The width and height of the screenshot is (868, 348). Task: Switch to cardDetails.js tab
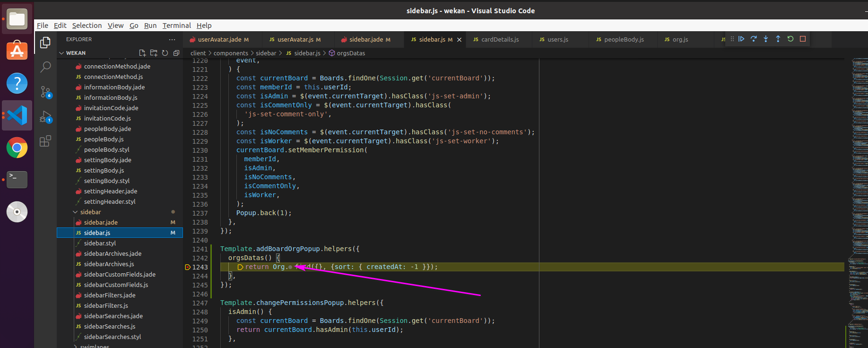pos(500,40)
